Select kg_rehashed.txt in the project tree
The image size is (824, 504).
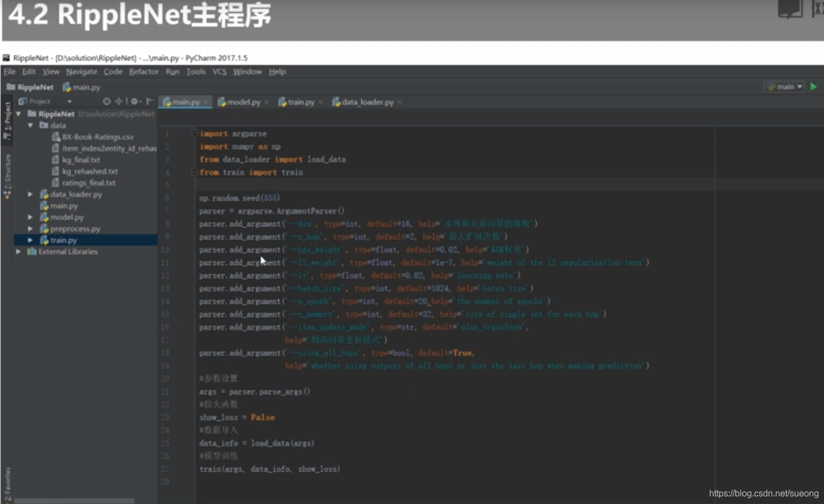(x=90, y=171)
